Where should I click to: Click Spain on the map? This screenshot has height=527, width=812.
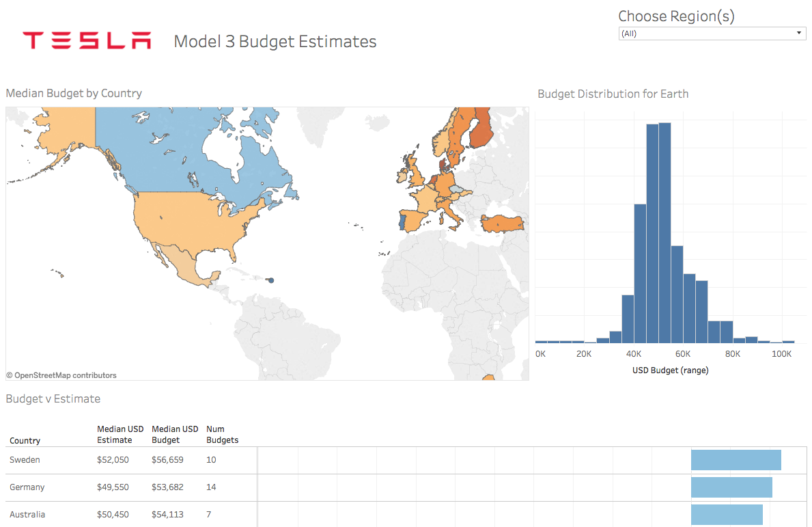pyautogui.click(x=415, y=220)
